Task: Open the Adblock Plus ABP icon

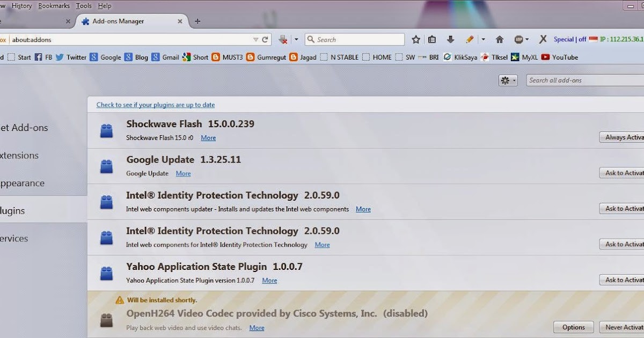Action: (518, 40)
